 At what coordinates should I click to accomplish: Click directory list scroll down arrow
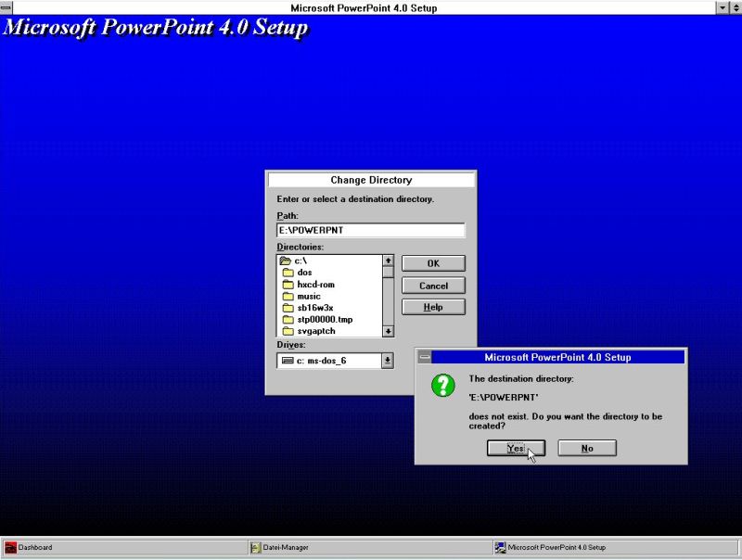[x=388, y=332]
